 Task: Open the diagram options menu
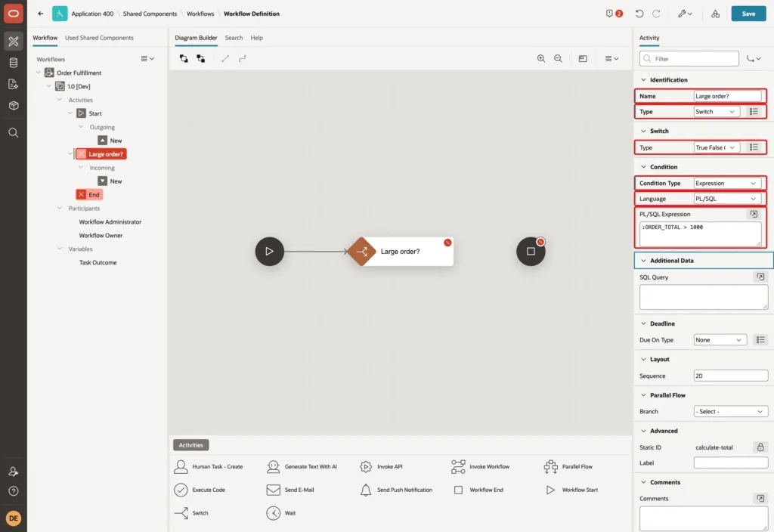tap(611, 58)
